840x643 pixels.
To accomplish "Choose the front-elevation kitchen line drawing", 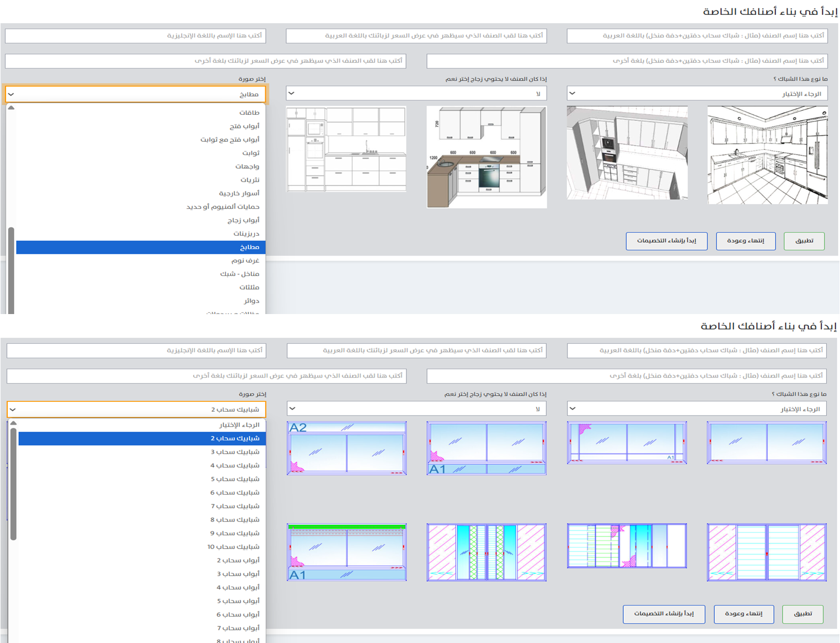I will point(346,149).
